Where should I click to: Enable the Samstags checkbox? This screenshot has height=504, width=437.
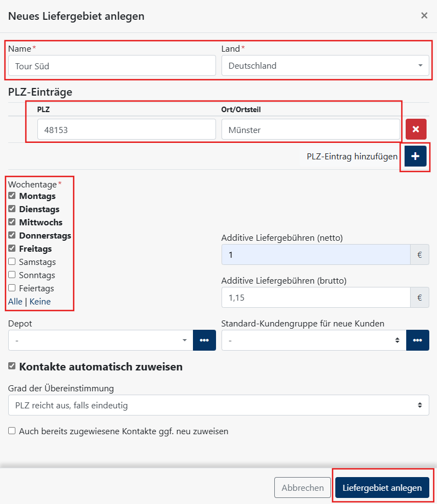point(12,262)
